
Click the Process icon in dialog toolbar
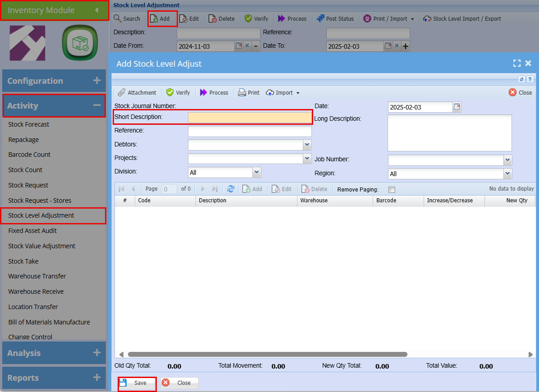204,92
